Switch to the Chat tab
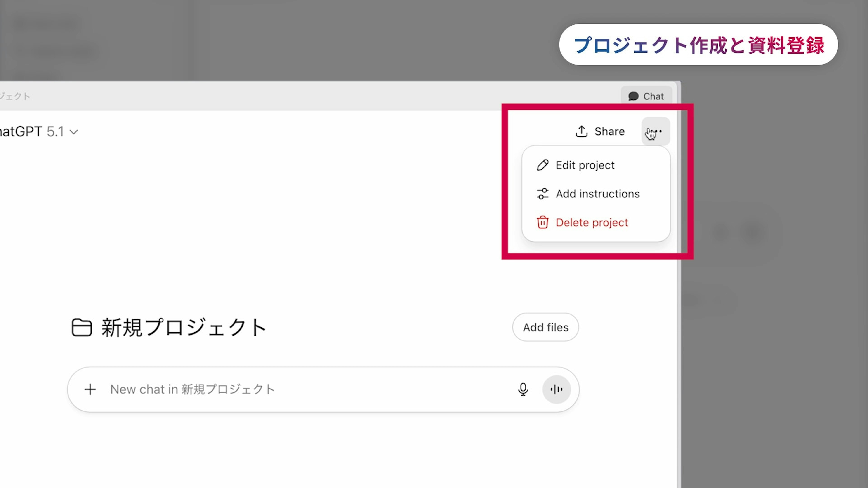The width and height of the screenshot is (868, 488). 653,96
